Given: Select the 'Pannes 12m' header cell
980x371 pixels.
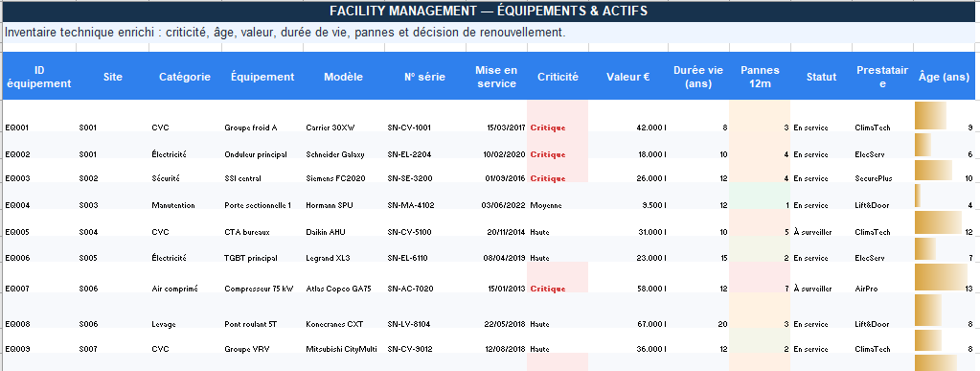Looking at the screenshot, I should click(x=760, y=77).
